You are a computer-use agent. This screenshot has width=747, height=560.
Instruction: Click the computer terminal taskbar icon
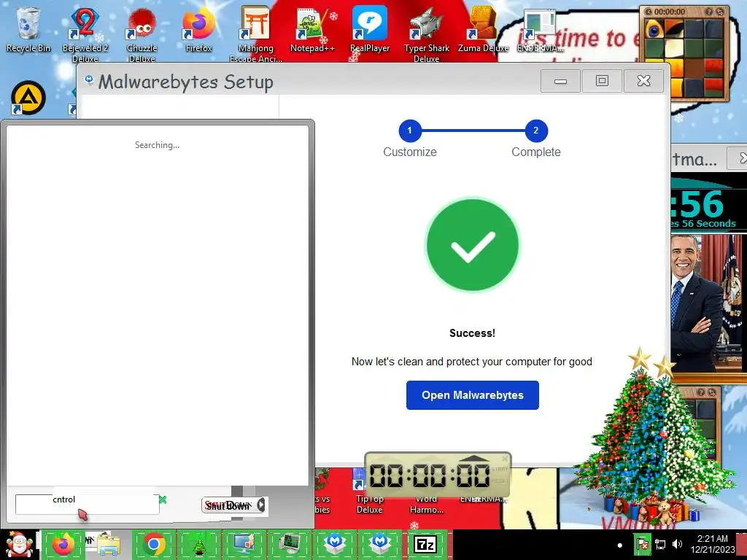coord(289,544)
